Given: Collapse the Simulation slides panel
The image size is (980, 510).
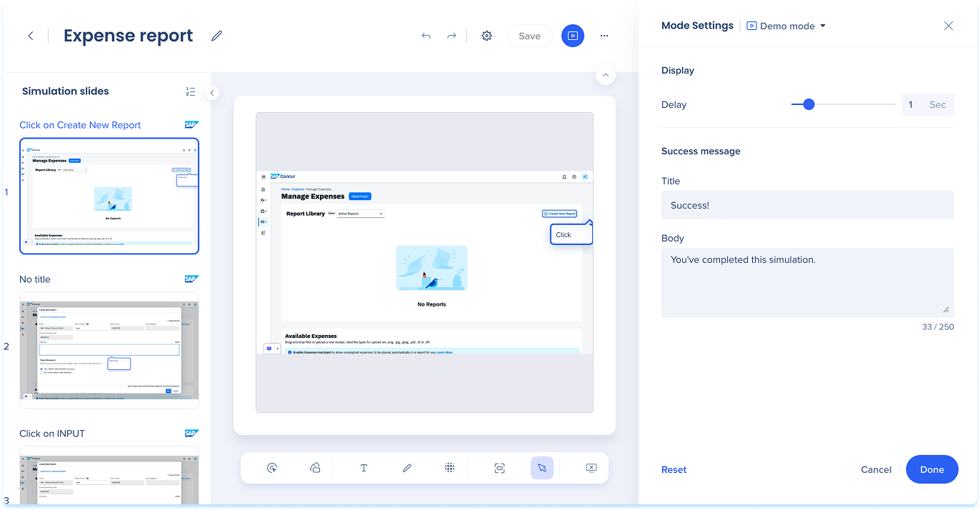Looking at the screenshot, I should click(212, 93).
